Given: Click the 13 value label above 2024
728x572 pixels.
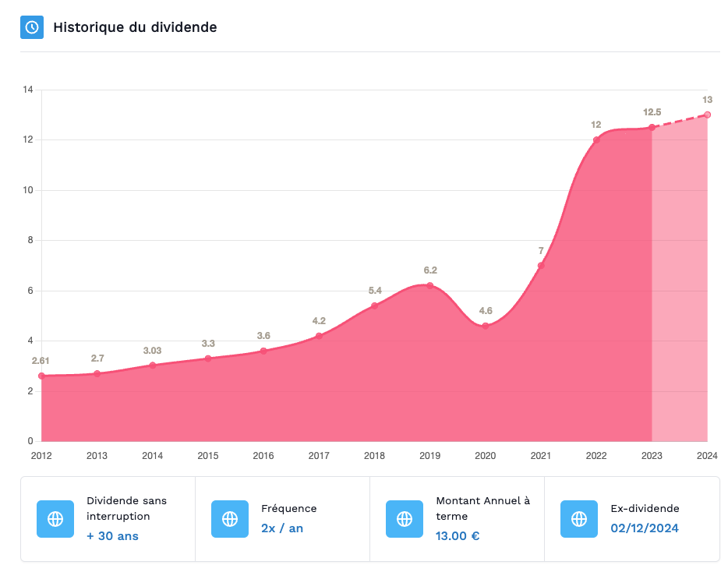Looking at the screenshot, I should (x=707, y=100).
